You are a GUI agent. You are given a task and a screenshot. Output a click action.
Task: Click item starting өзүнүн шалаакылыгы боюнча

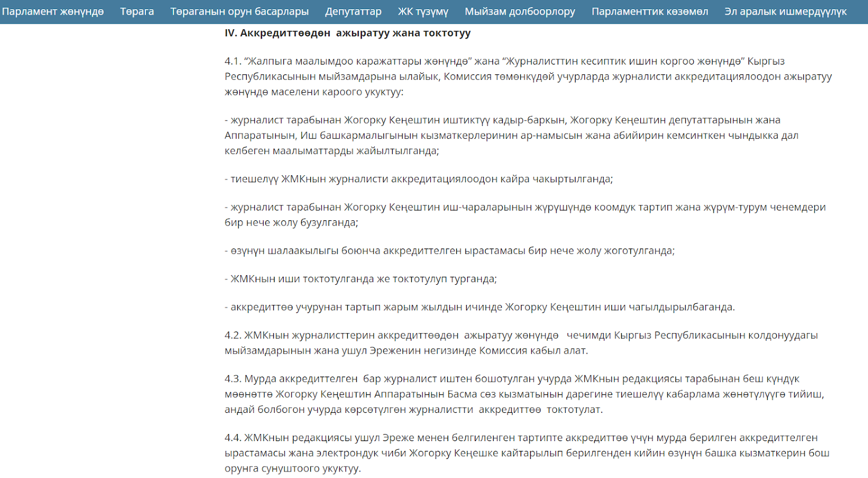450,251
